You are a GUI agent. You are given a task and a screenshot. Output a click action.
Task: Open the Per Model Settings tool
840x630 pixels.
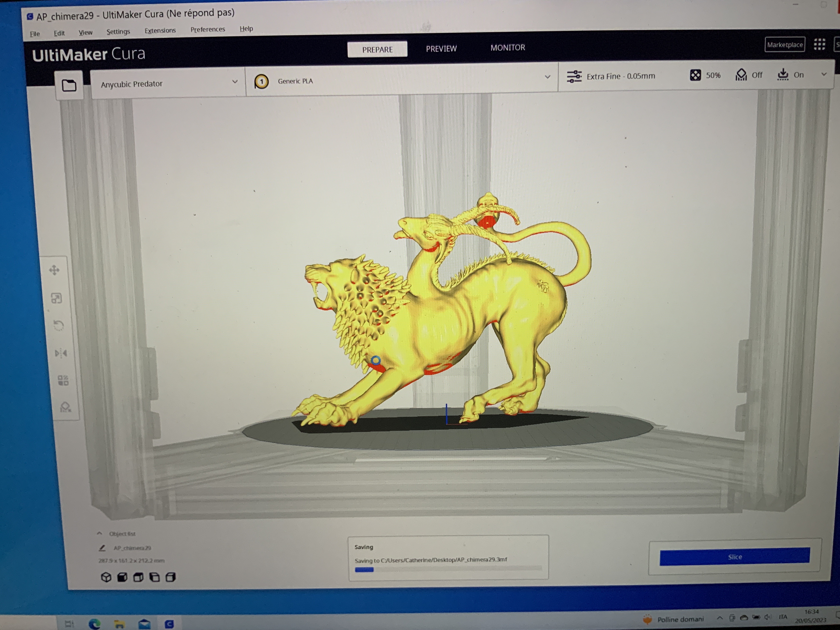tap(63, 380)
